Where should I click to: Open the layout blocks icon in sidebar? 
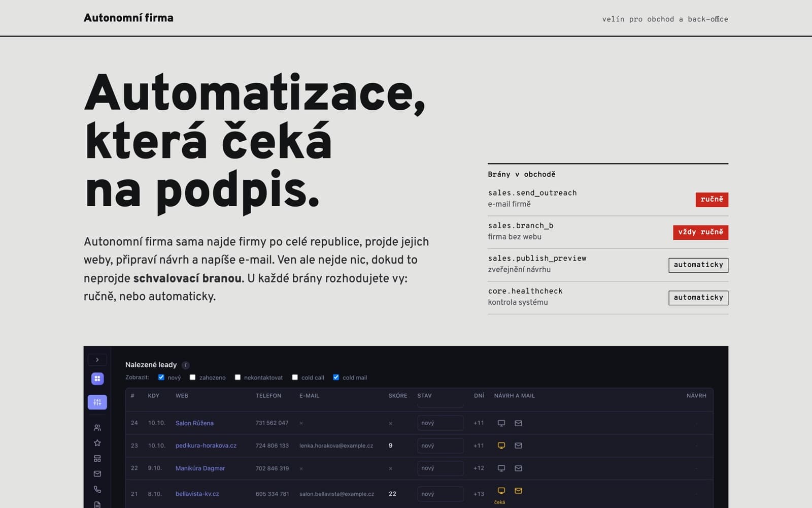97,458
